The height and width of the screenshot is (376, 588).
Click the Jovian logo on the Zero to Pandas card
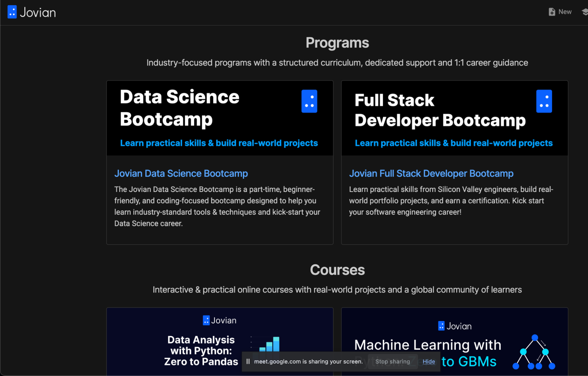pyautogui.click(x=220, y=320)
